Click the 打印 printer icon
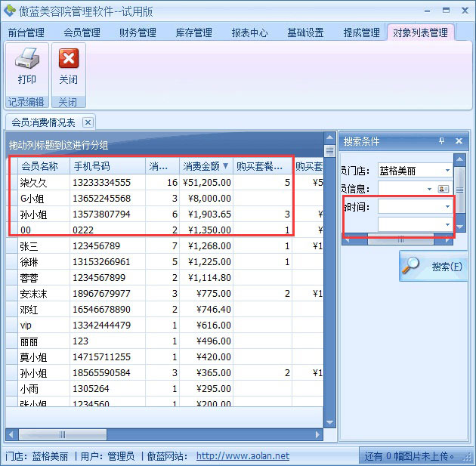The width and height of the screenshot is (476, 466). pos(26,60)
